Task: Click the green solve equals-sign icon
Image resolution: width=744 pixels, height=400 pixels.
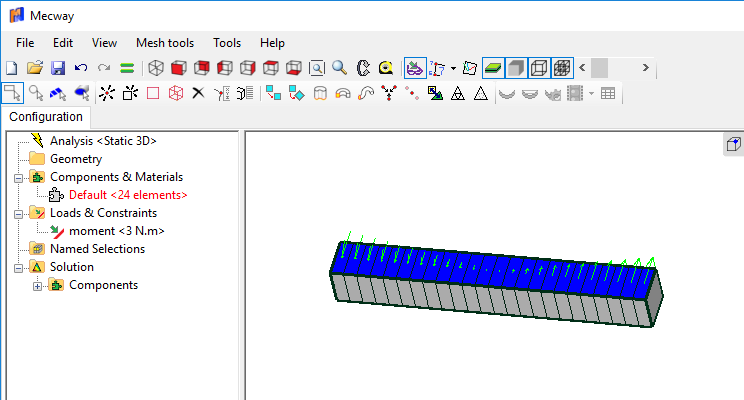Action: coord(127,68)
